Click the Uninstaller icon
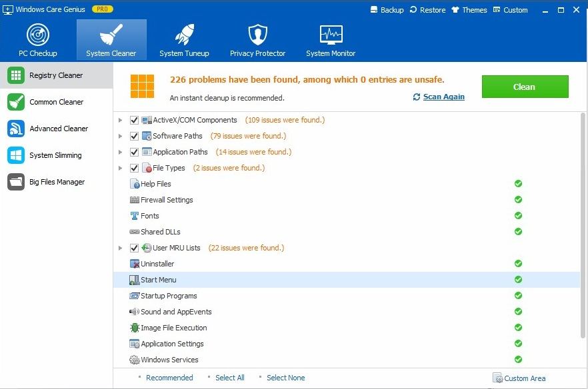 coord(135,264)
